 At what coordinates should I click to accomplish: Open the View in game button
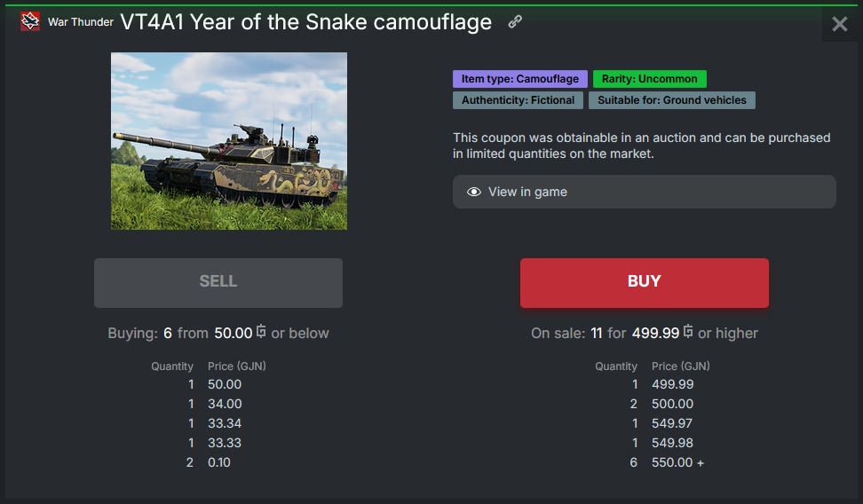[644, 192]
